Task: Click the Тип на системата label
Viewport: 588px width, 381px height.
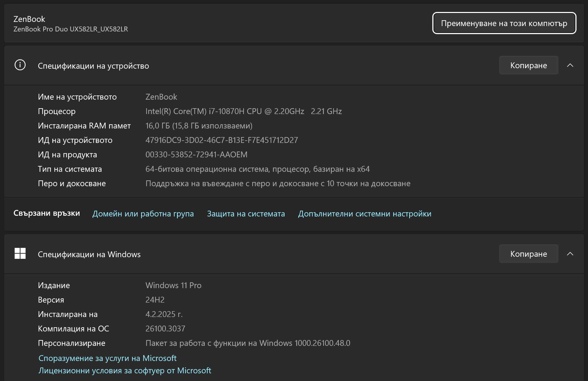Action: (70, 169)
